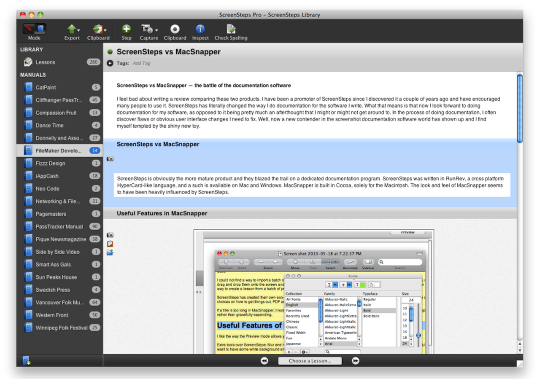
Task: Click the lesson title ScreenSteps vs MacSnapper
Action: point(168,52)
